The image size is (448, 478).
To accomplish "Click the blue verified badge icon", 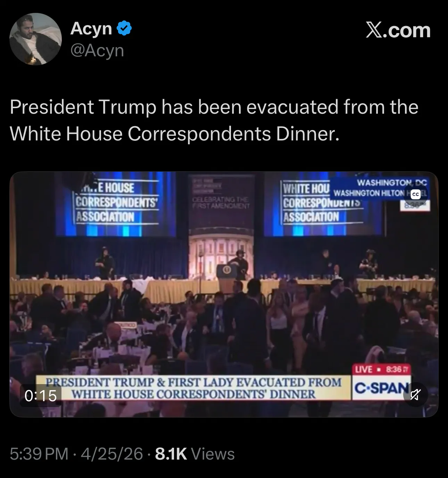I will coord(124,29).
